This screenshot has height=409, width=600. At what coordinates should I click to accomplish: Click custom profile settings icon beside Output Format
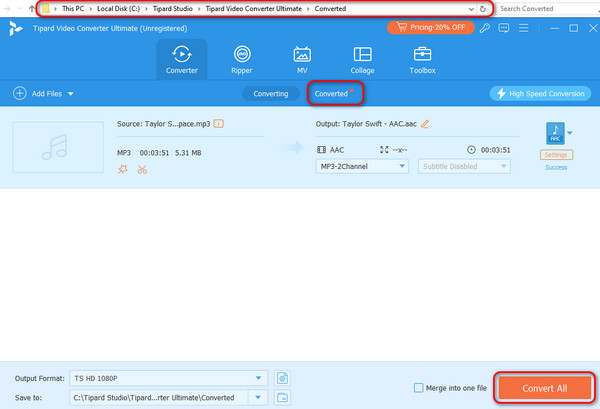click(x=282, y=378)
